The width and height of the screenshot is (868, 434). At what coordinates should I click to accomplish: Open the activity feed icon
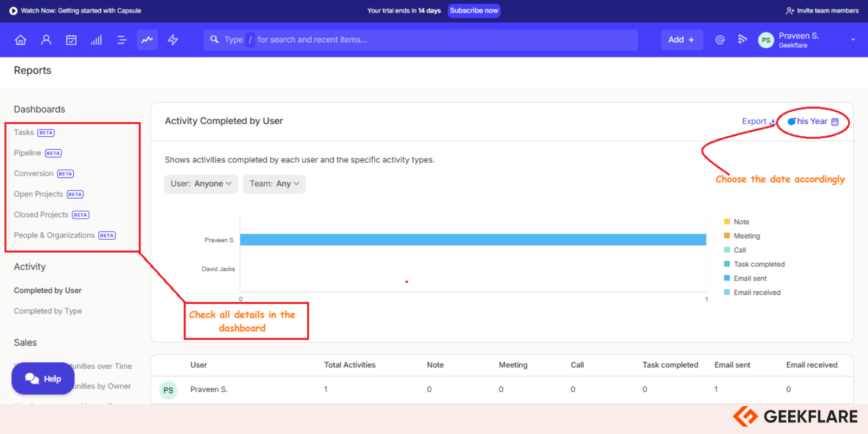click(742, 40)
